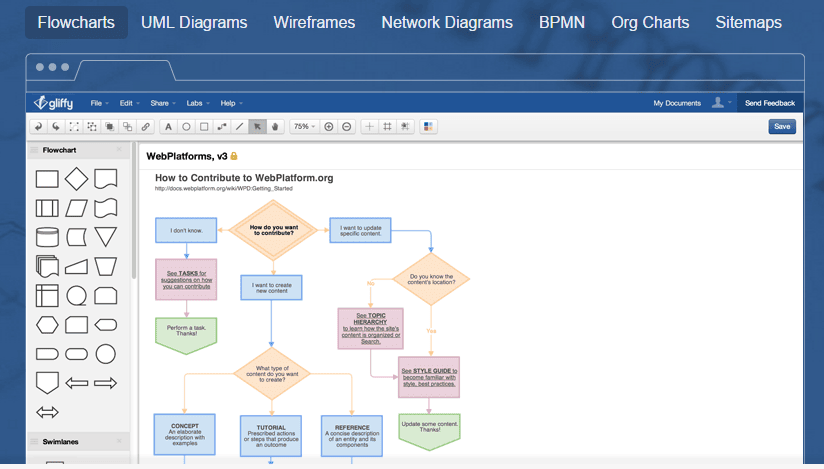Open the Labs menu
The height and width of the screenshot is (469, 824).
point(198,103)
